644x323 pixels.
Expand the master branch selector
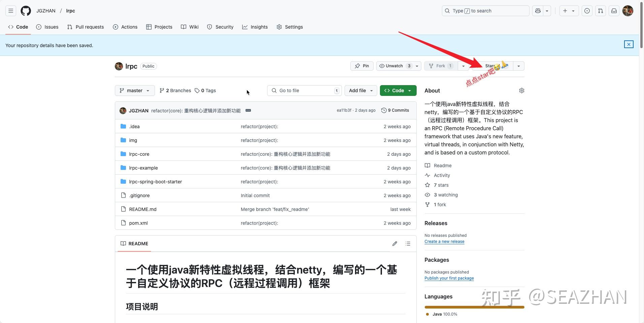pyautogui.click(x=134, y=90)
